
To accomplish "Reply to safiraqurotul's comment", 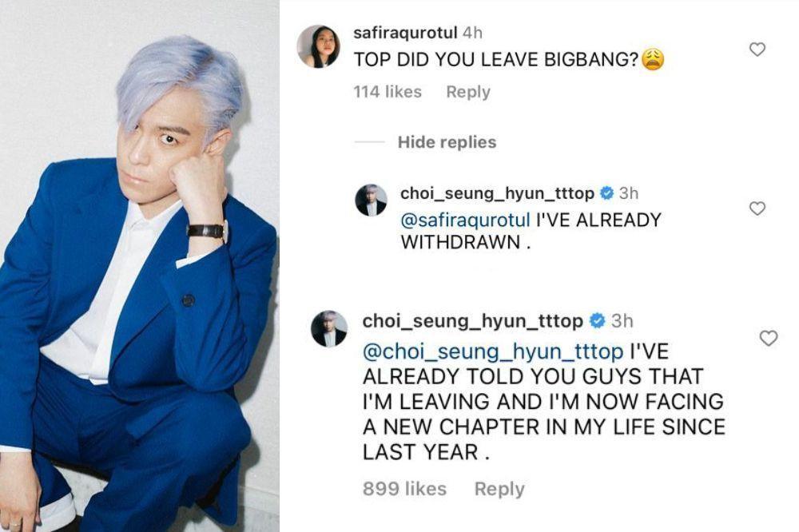I will pos(467,92).
